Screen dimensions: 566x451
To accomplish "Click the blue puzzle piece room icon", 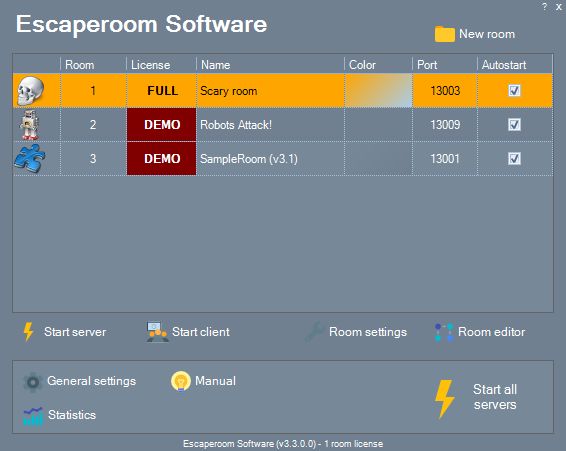I will coord(30,159).
